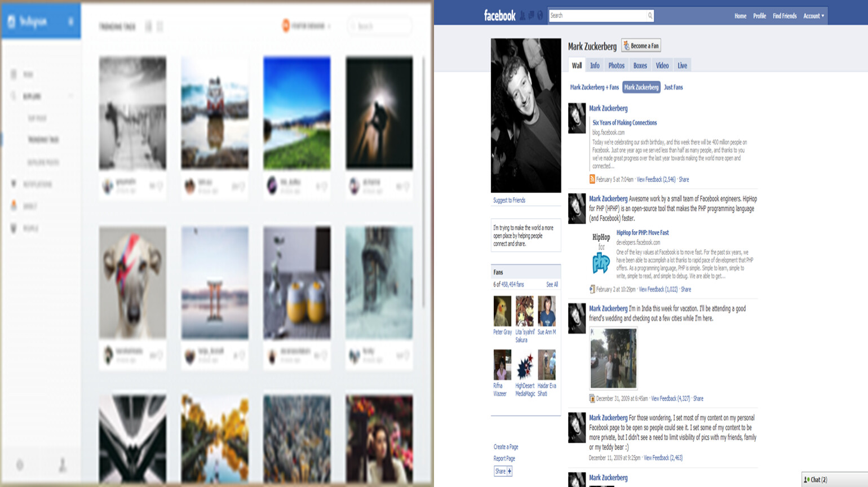Open Mark Zuckerberg's large profile photo
This screenshot has width=868, height=487.
pos(526,116)
